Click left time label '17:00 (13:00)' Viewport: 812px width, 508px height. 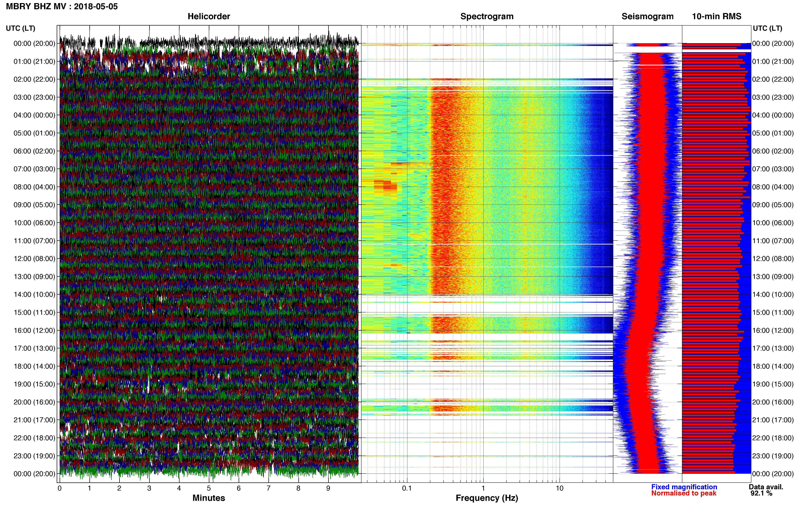(34, 348)
